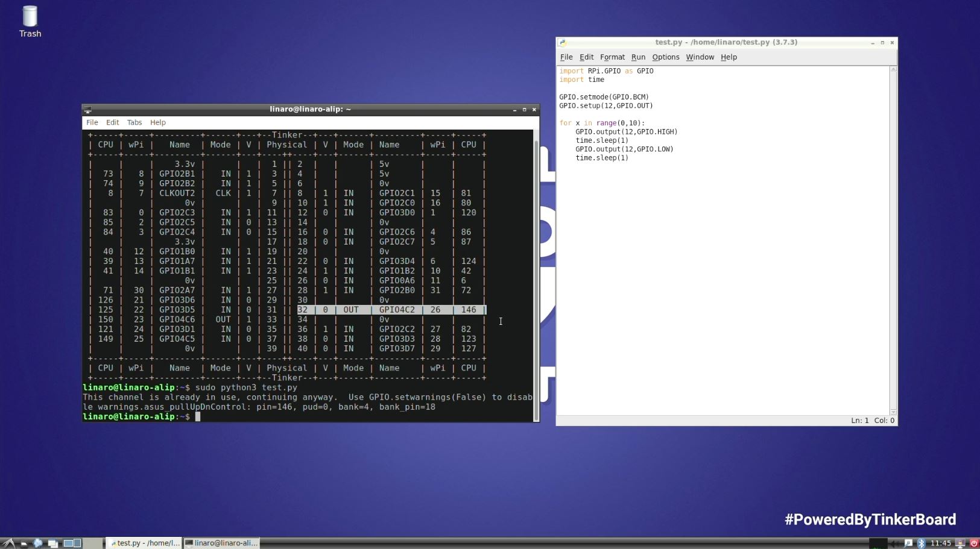
Task: Open the terminal's Edit menu
Action: coord(112,122)
